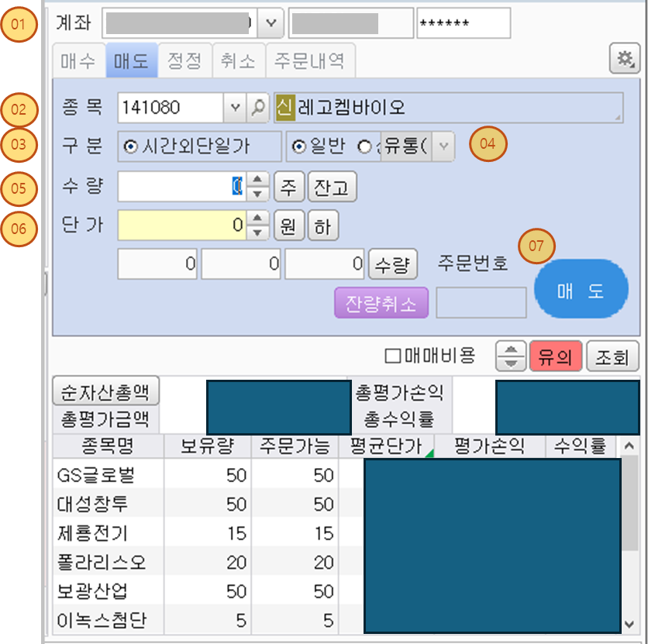
Task: Click the 평균단가 column header
Action: click(x=386, y=446)
